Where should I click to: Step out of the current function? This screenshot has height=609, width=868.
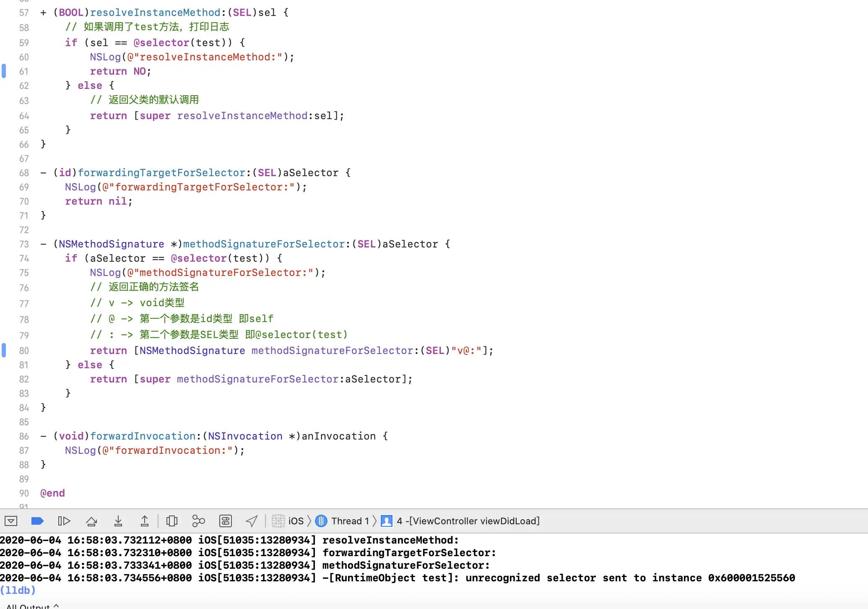coord(145,521)
